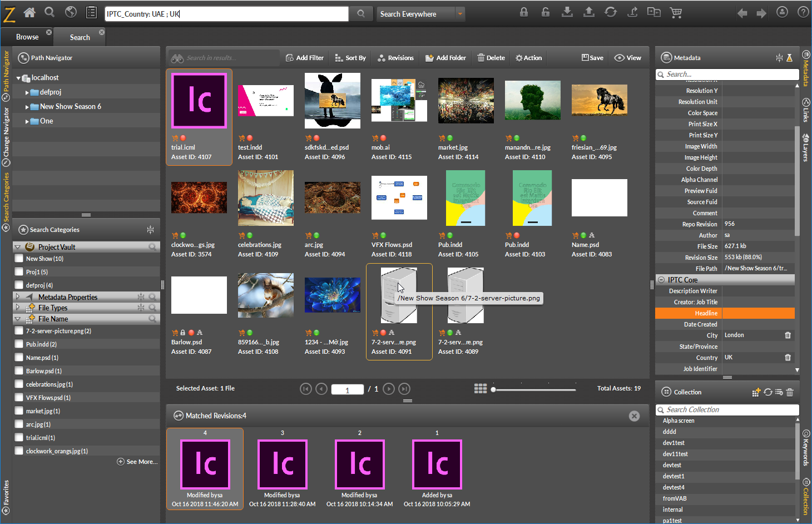Screen dimensions: 812x524
Task: Open the Layers side tab
Action: click(806, 149)
